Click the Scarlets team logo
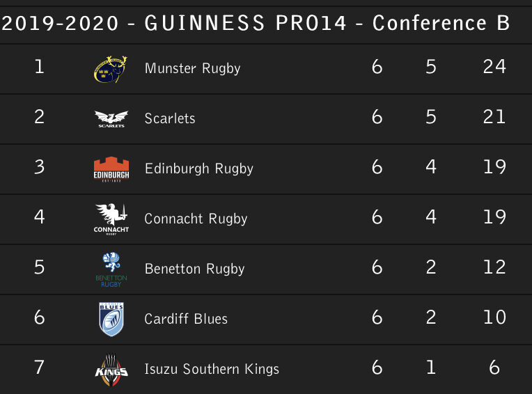This screenshot has width=532, height=394. 111,119
